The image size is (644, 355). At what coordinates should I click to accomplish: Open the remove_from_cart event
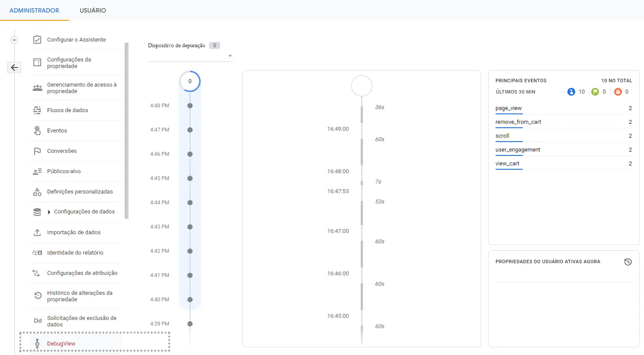tap(518, 122)
